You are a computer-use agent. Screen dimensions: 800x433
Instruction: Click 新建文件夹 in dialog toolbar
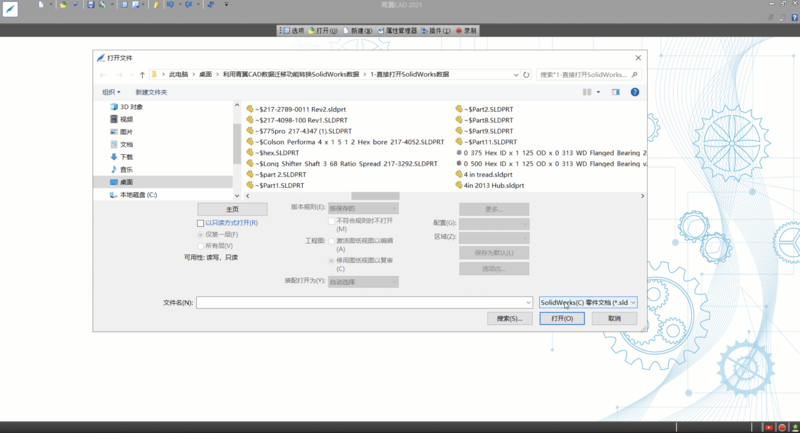[x=151, y=92]
